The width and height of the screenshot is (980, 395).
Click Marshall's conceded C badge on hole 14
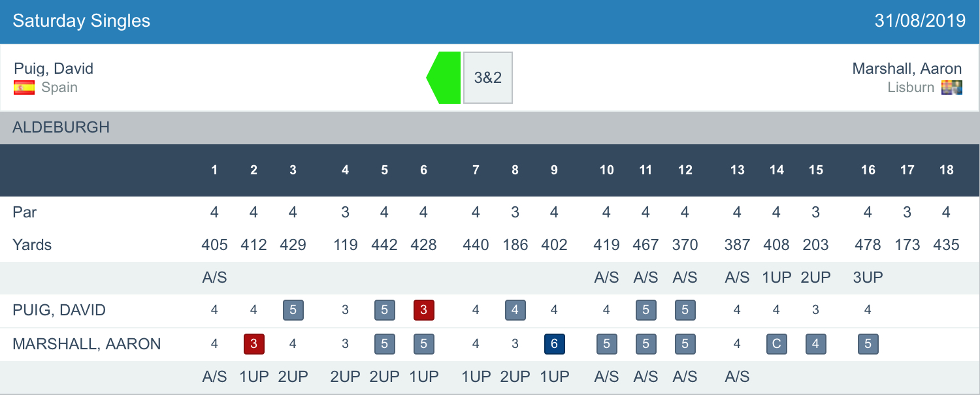(776, 343)
